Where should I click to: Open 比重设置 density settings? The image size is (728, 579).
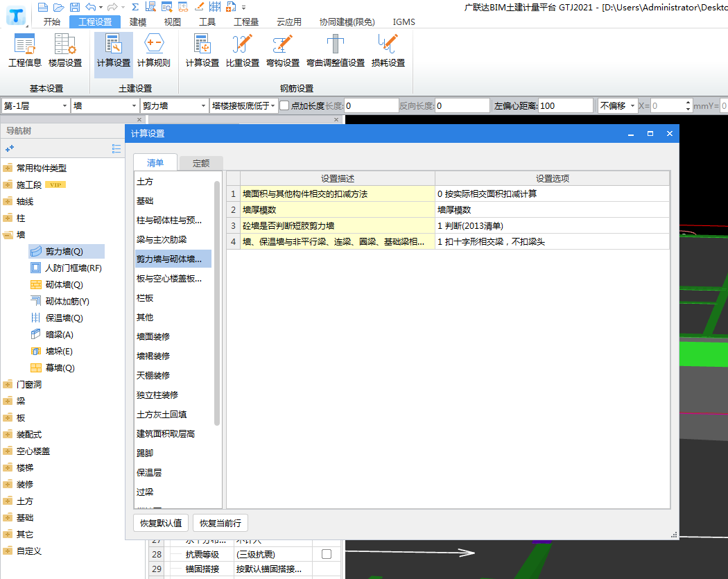point(243,51)
